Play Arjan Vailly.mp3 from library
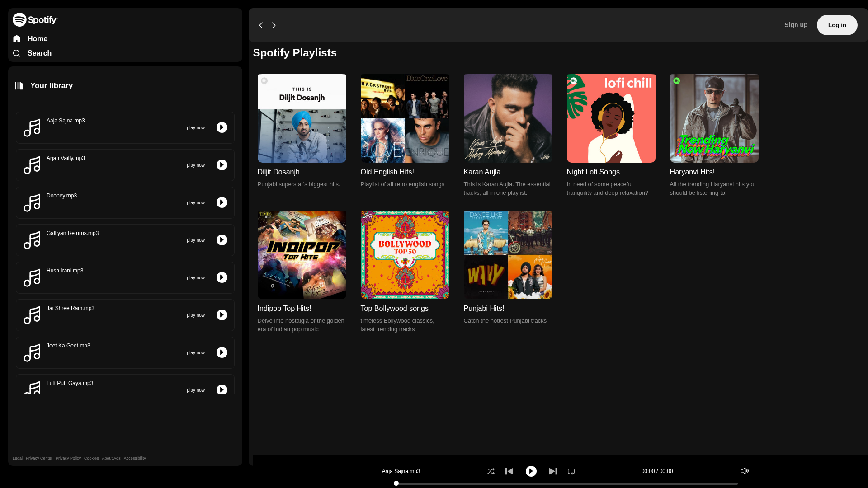The width and height of the screenshot is (868, 488). 222,165
